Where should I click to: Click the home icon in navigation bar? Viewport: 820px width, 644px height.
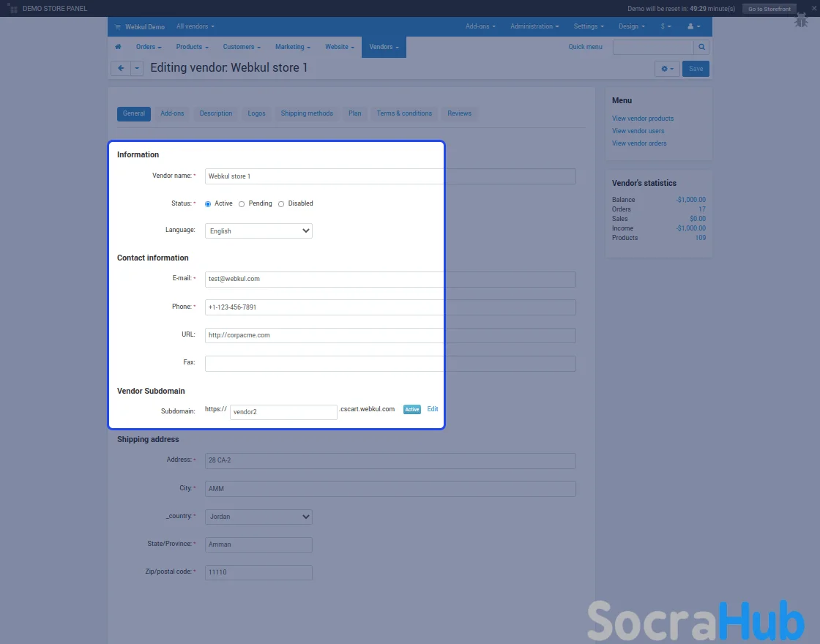tap(118, 47)
